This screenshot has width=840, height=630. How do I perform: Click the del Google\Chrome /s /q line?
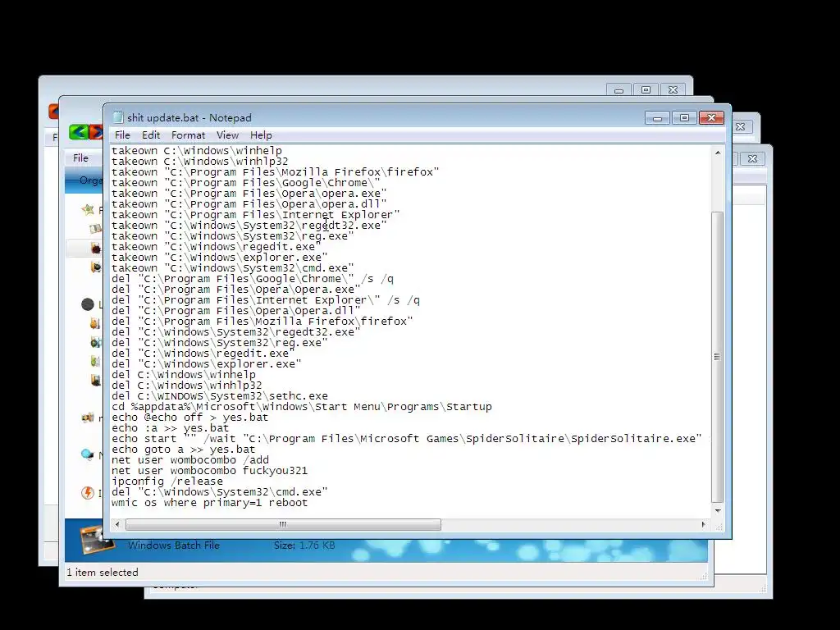(x=253, y=279)
